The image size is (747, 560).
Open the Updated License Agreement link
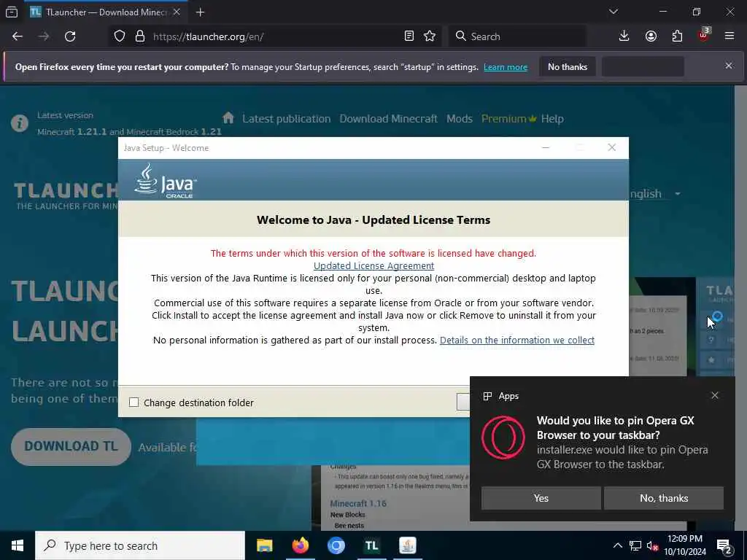373,265
